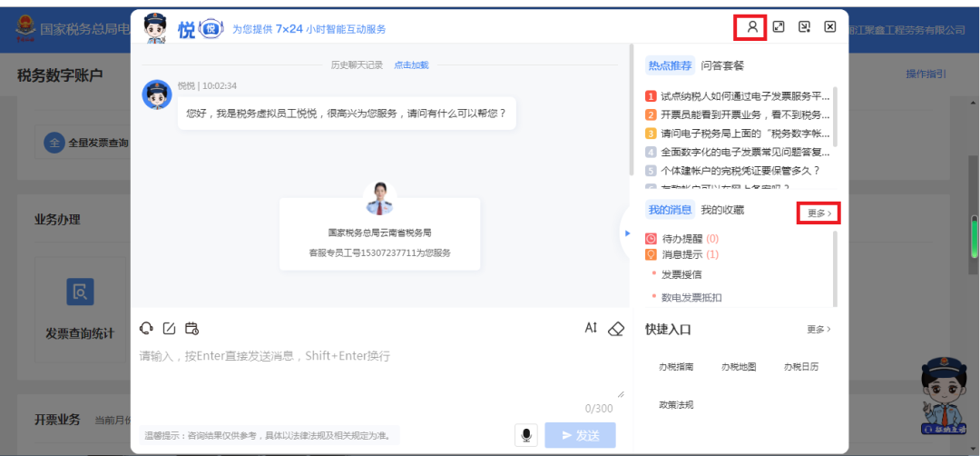Switch to the 热点推荐 tab
980x456 pixels.
click(670, 65)
